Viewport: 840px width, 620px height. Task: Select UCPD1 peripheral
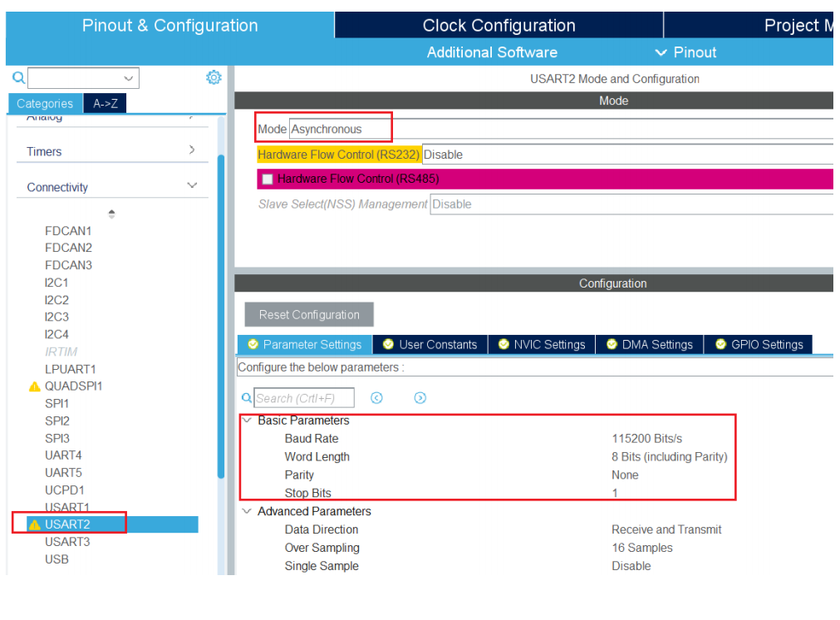coord(64,490)
